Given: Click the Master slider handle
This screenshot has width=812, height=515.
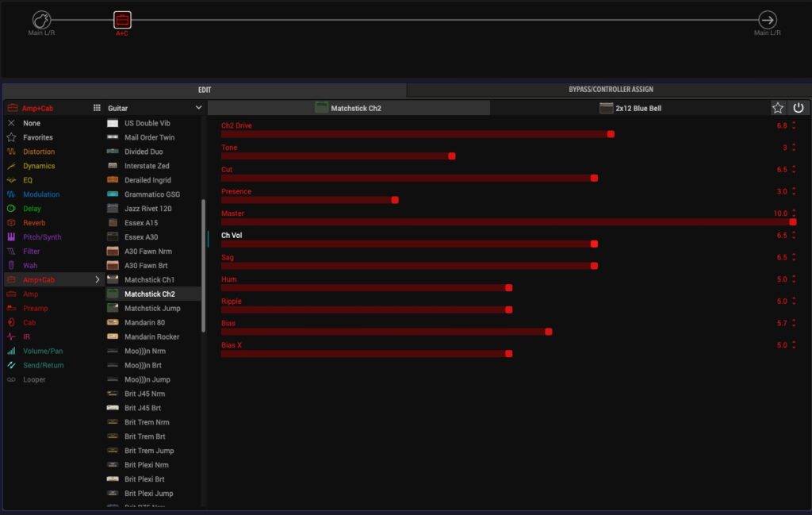Looking at the screenshot, I should click(792, 222).
